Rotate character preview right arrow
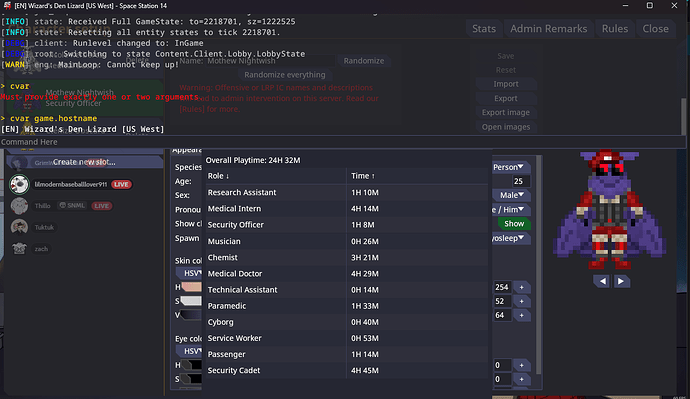 [x=621, y=281]
